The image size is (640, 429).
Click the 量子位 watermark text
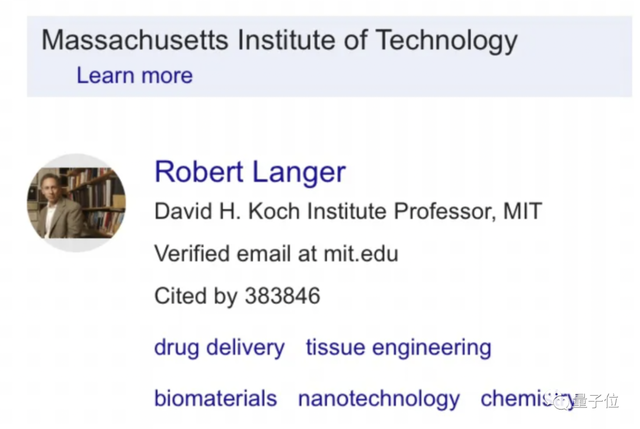(x=597, y=401)
